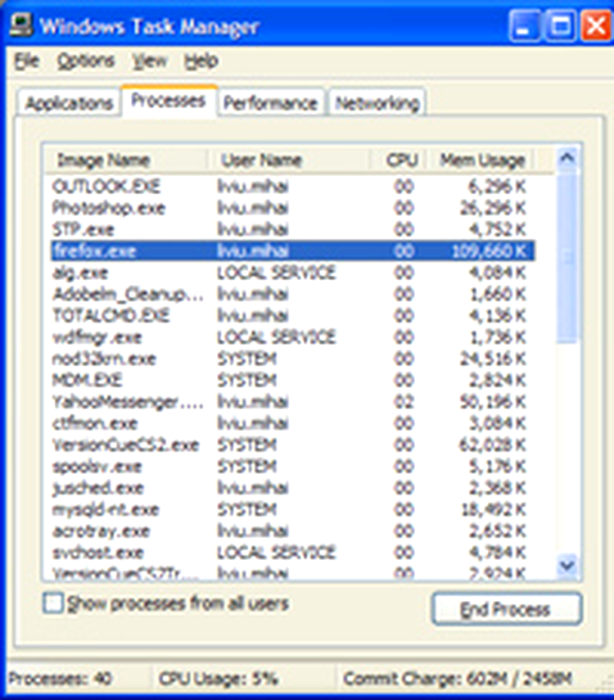Click the process list scrollbar thumb
Screen dimensions: 614x700
click(567, 258)
